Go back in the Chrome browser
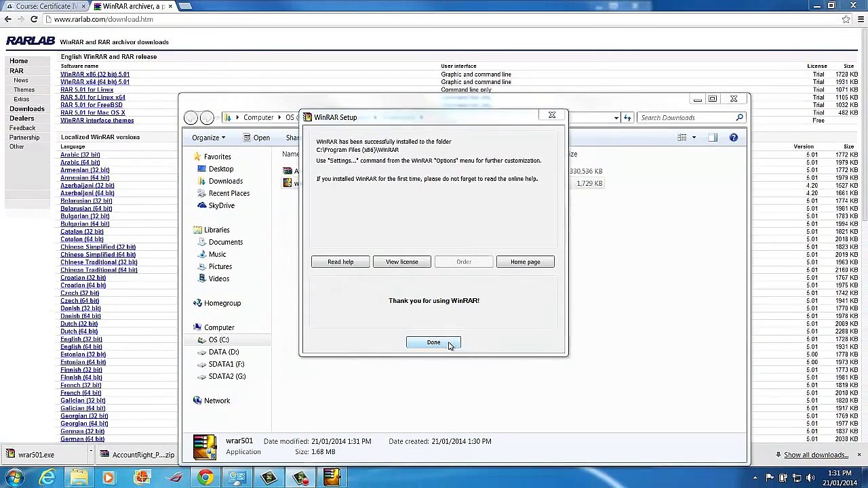This screenshot has width=868, height=488. (x=8, y=19)
